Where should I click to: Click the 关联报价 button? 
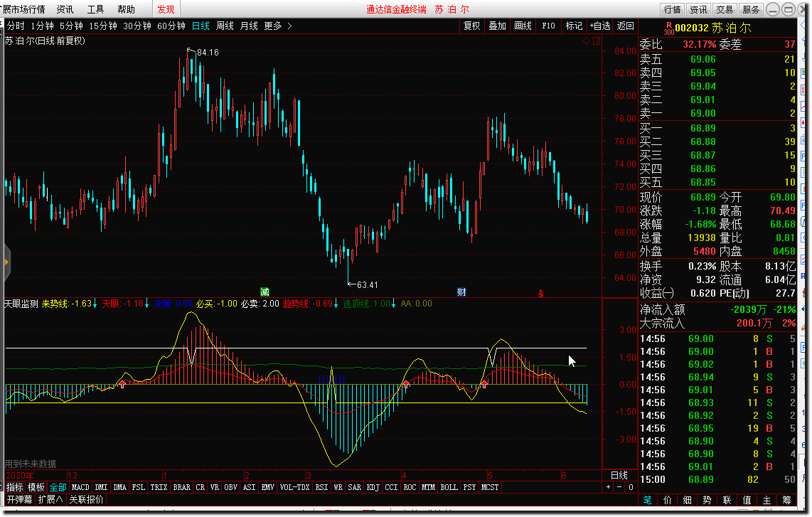pyautogui.click(x=87, y=499)
